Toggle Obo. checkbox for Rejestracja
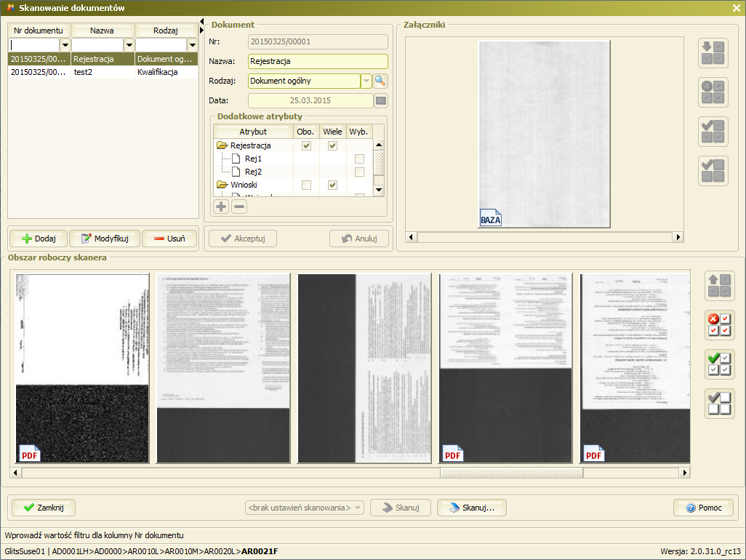Viewport: 746px width, 560px height. coord(306,145)
